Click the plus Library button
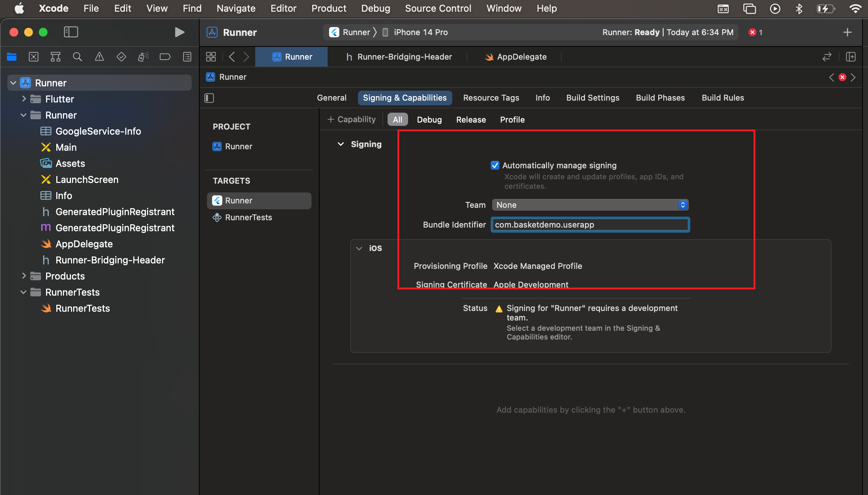The image size is (868, 495). (x=847, y=32)
